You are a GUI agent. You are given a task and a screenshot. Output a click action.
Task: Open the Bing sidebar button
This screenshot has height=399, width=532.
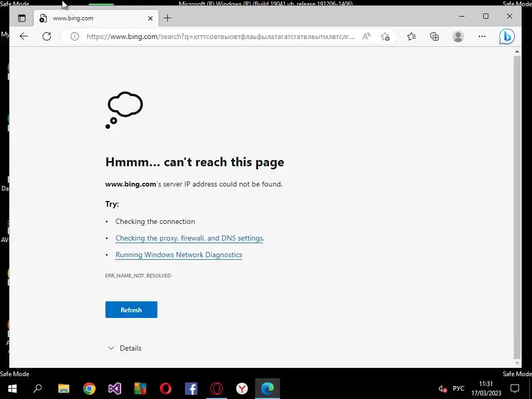pyautogui.click(x=507, y=36)
